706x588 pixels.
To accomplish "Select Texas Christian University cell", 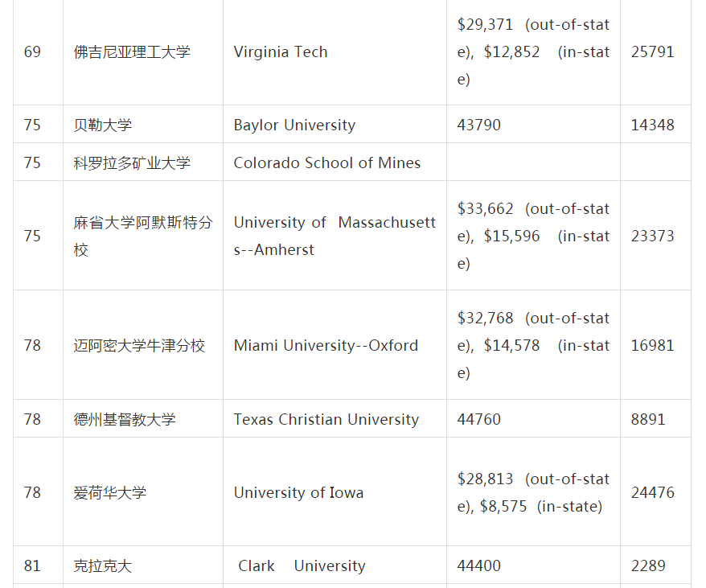I will tap(326, 419).
